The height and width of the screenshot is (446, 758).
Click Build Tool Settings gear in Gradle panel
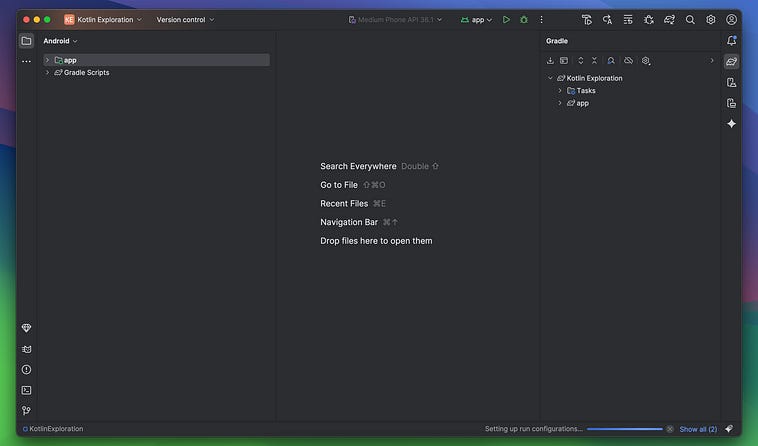[x=646, y=60]
